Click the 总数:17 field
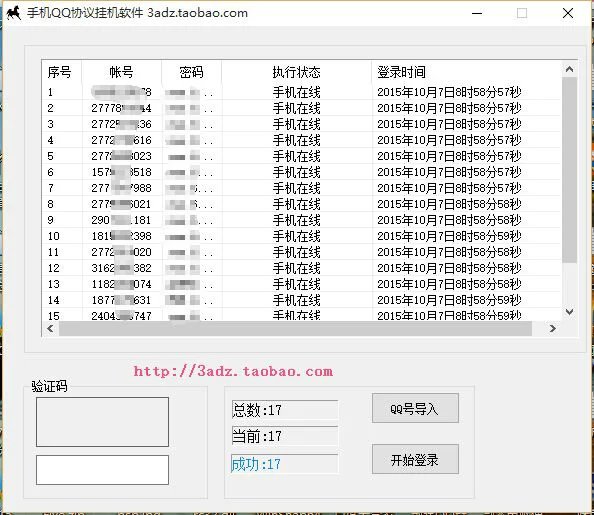594x515 pixels. 284,410
